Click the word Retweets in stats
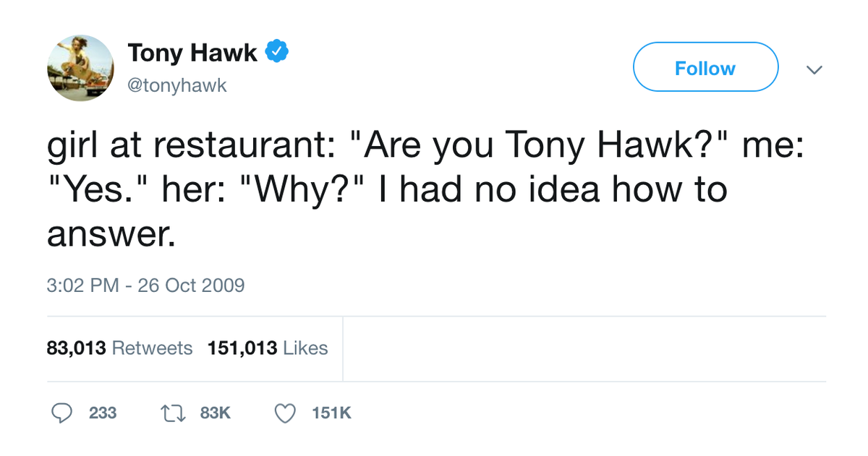Image resolution: width=868 pixels, height=456 pixels. pyautogui.click(x=153, y=348)
